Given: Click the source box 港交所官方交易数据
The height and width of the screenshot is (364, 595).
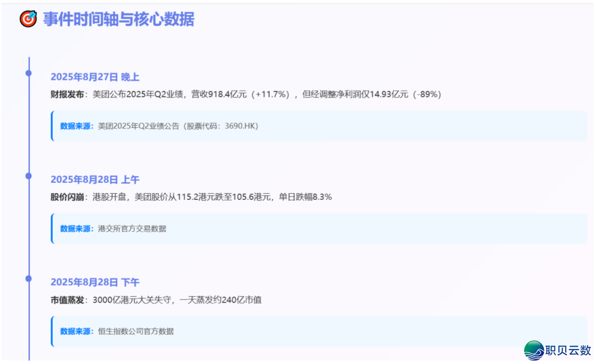Looking at the screenshot, I should pos(319,229).
